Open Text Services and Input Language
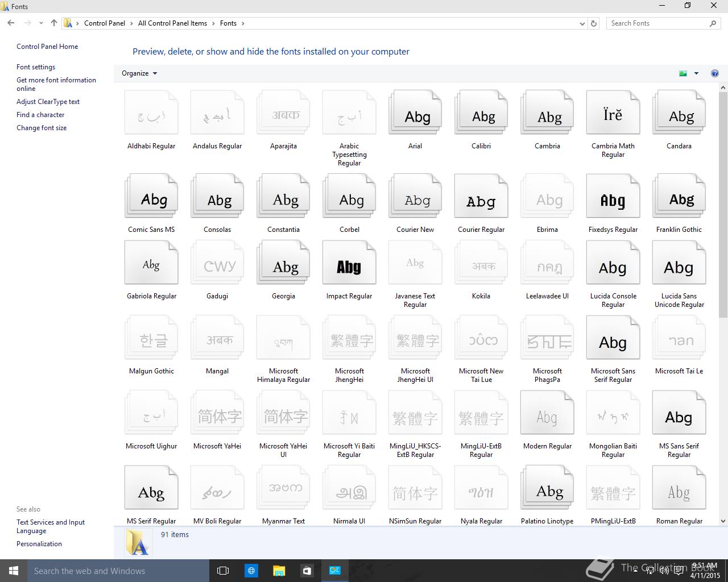The image size is (728, 582). 51,526
